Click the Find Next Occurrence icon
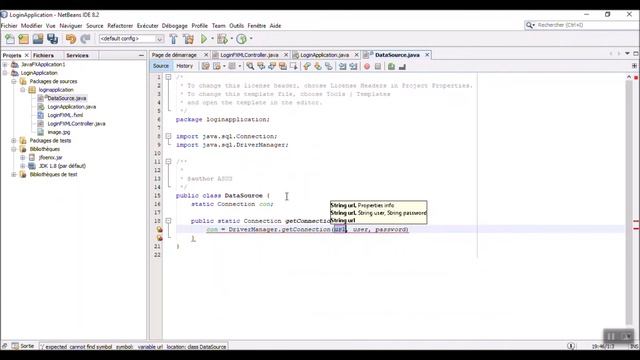The height and width of the screenshot is (360, 640). 272,66
